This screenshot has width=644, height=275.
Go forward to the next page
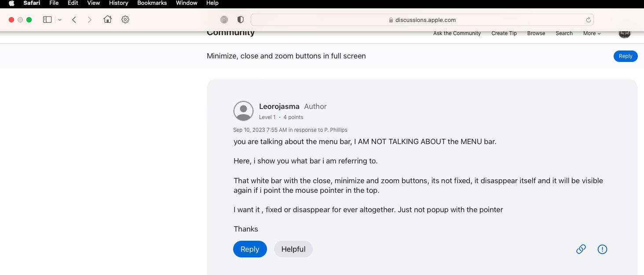tap(90, 20)
